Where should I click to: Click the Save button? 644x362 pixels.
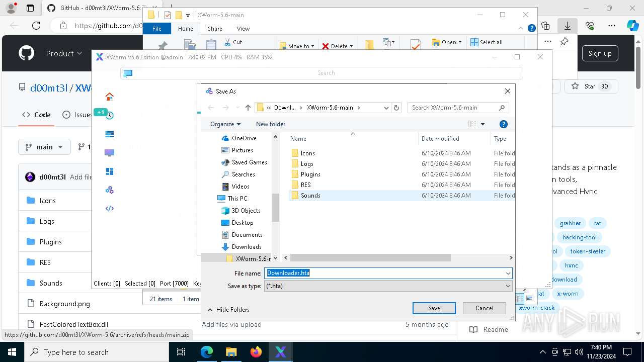coord(434,308)
